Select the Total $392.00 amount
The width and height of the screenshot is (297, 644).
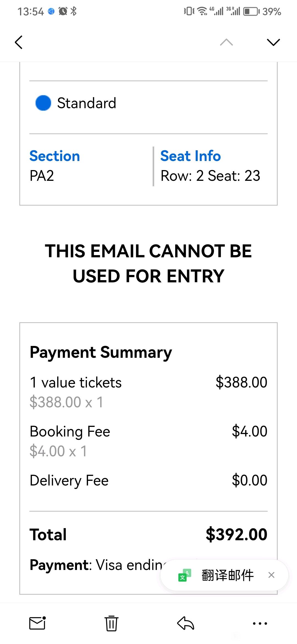(237, 534)
